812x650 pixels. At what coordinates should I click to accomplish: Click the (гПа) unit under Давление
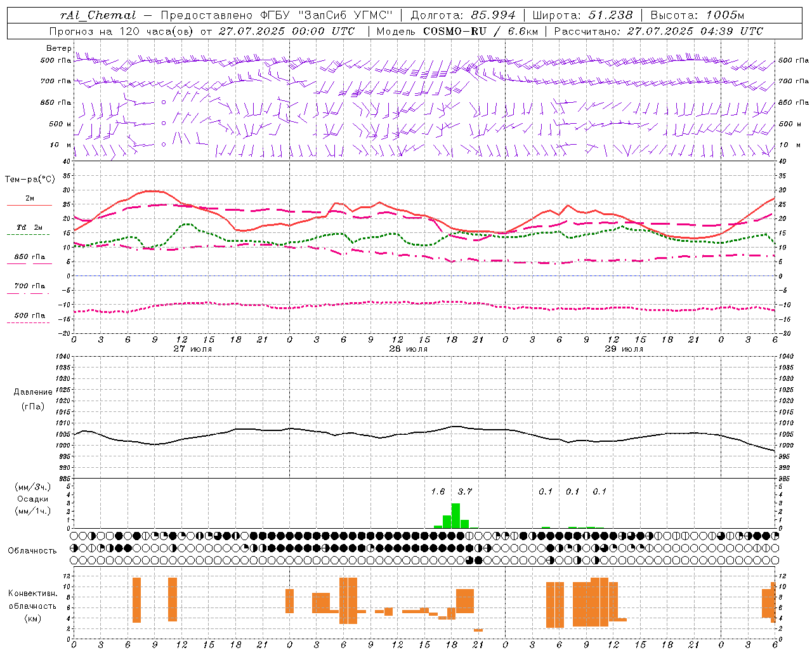pos(33,407)
